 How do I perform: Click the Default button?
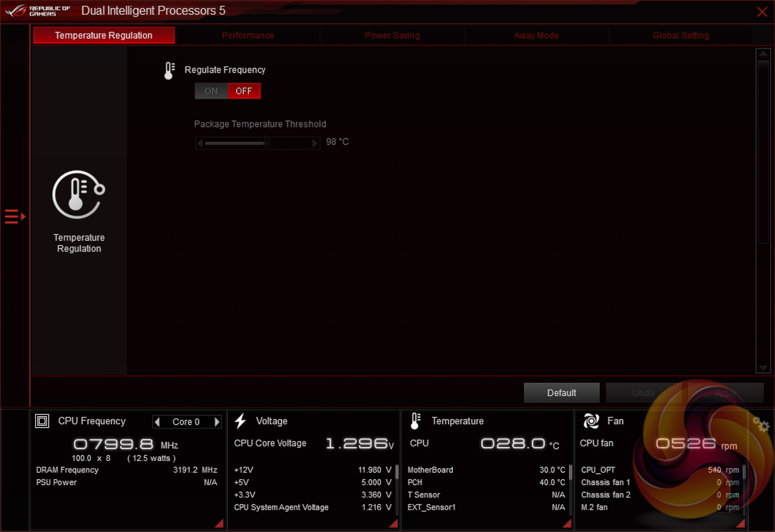[x=562, y=393]
